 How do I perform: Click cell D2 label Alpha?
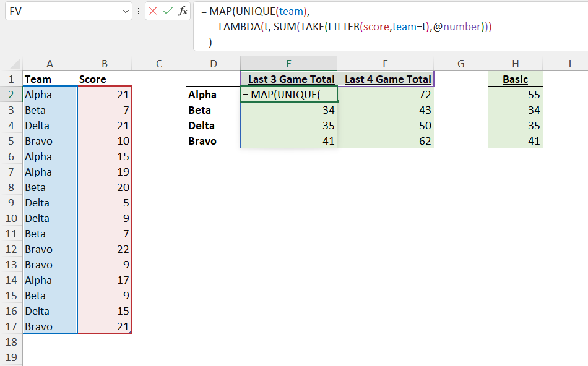click(x=214, y=95)
